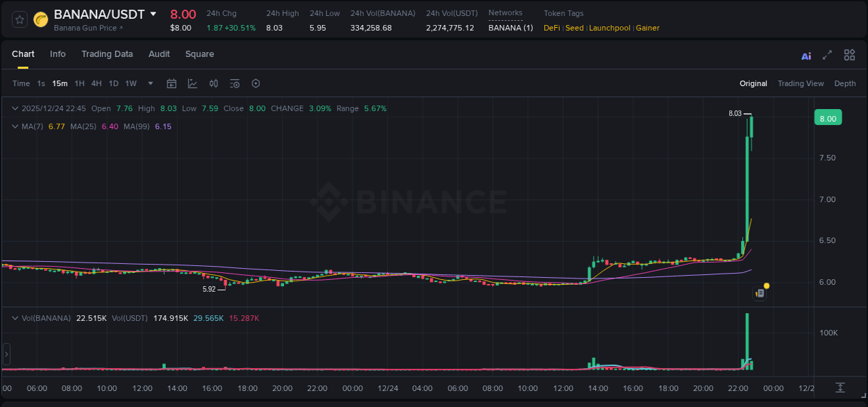868x407 pixels.
Task: Open the layout grid icon near Ai
Action: click(849, 54)
